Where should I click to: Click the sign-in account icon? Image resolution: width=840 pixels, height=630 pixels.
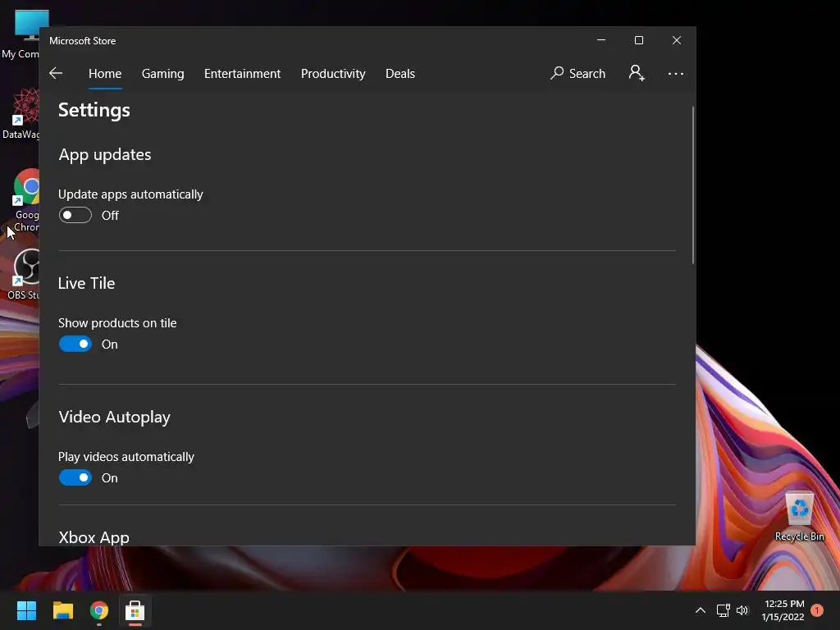(x=637, y=73)
